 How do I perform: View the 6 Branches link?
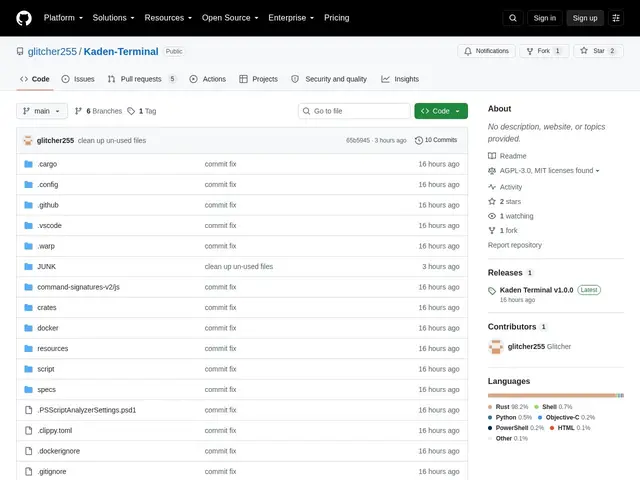[x=98, y=111]
